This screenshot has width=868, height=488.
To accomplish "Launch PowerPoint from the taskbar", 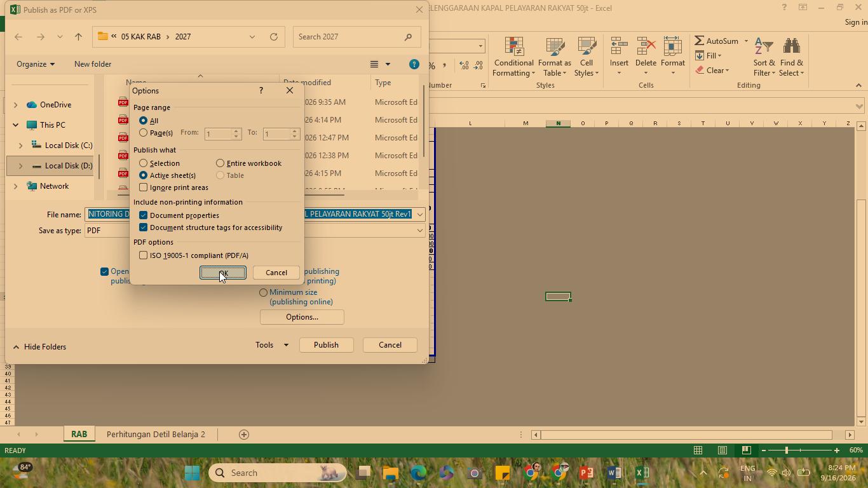I will (x=586, y=473).
